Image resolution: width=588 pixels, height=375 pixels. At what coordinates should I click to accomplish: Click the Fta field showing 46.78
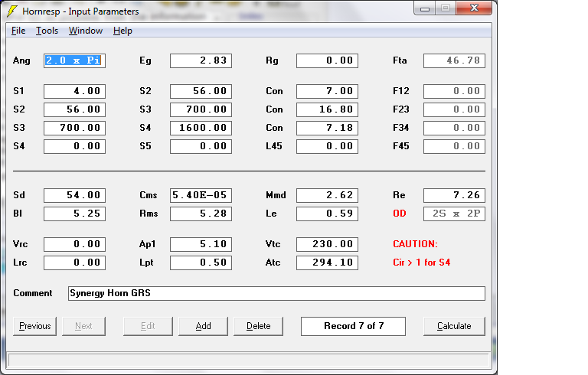point(455,60)
